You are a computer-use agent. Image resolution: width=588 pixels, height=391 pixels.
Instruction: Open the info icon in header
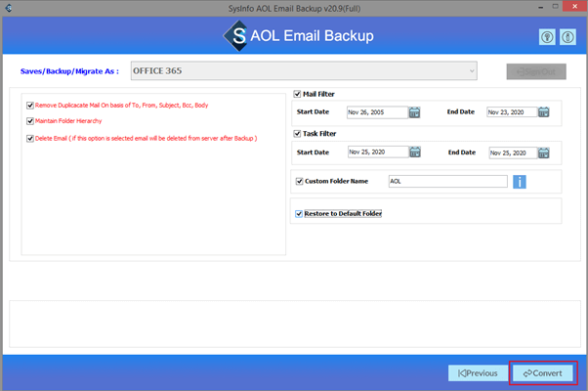click(x=567, y=37)
